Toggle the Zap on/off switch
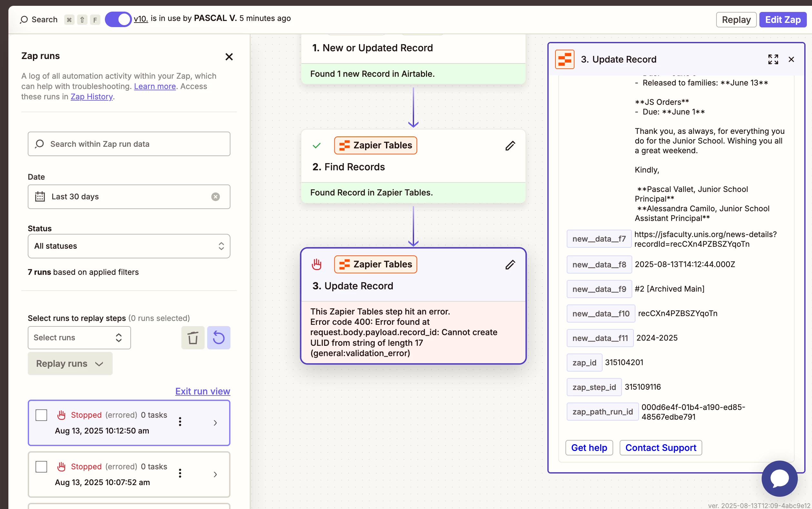 click(x=118, y=19)
